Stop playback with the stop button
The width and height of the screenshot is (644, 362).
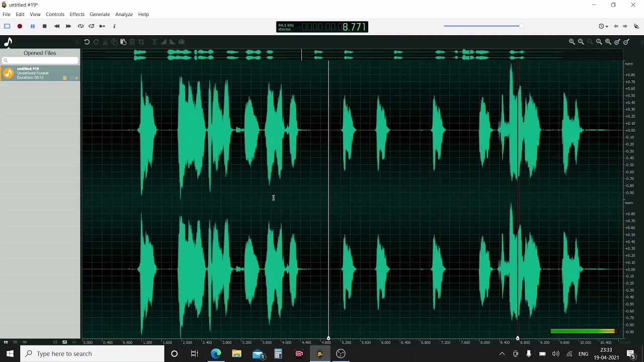[x=44, y=26]
